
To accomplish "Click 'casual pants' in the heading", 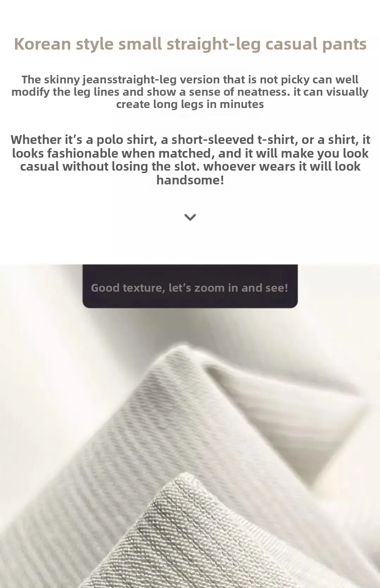I will coord(316,45).
